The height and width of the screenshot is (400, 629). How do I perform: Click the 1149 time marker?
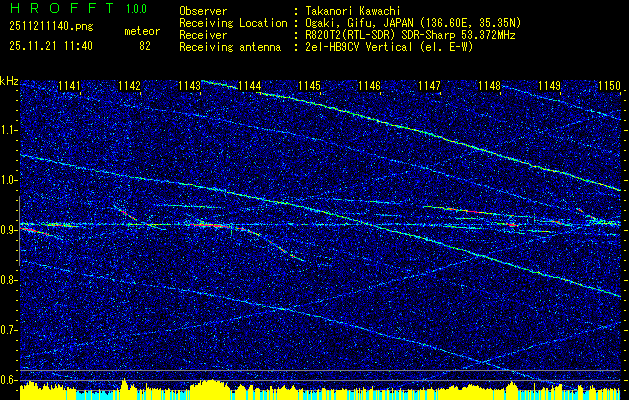pyautogui.click(x=549, y=86)
